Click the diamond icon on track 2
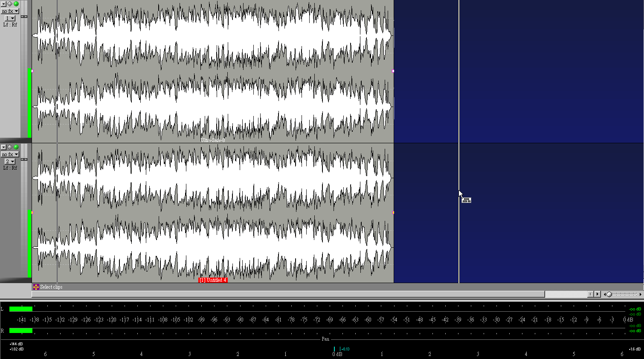 [x=10, y=147]
